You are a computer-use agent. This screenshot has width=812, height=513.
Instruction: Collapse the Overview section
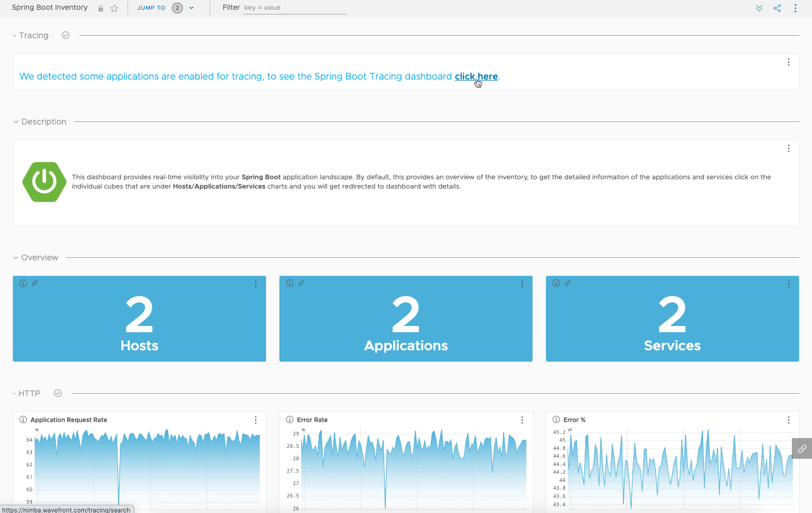[x=15, y=258]
